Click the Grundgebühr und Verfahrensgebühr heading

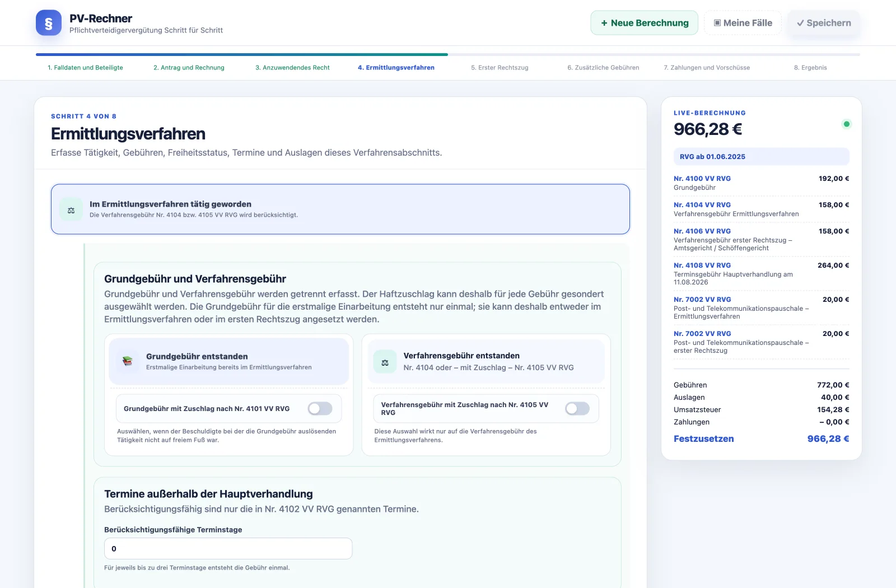(x=195, y=279)
